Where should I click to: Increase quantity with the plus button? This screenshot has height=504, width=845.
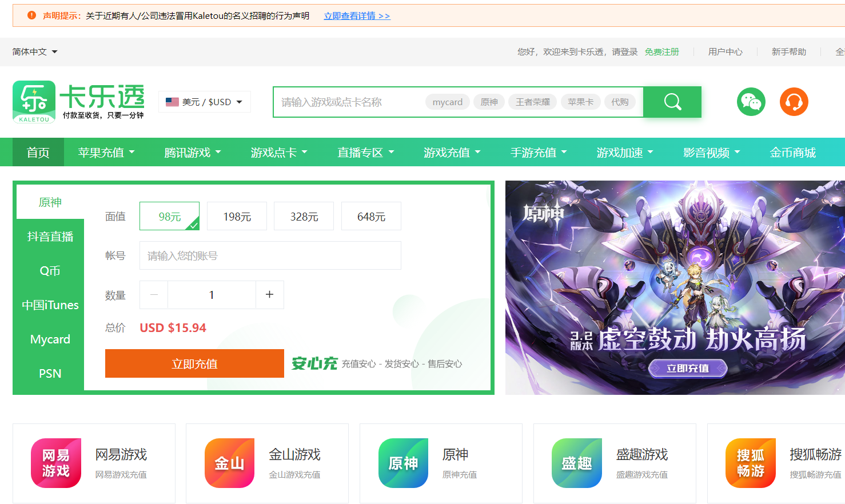270,295
